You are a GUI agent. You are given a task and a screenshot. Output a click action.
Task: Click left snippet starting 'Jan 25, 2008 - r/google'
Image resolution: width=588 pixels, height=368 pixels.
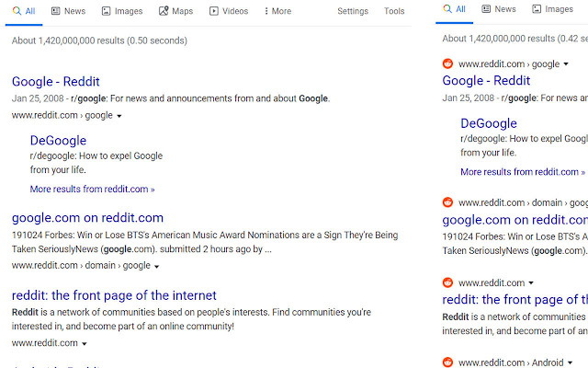pos(171,98)
